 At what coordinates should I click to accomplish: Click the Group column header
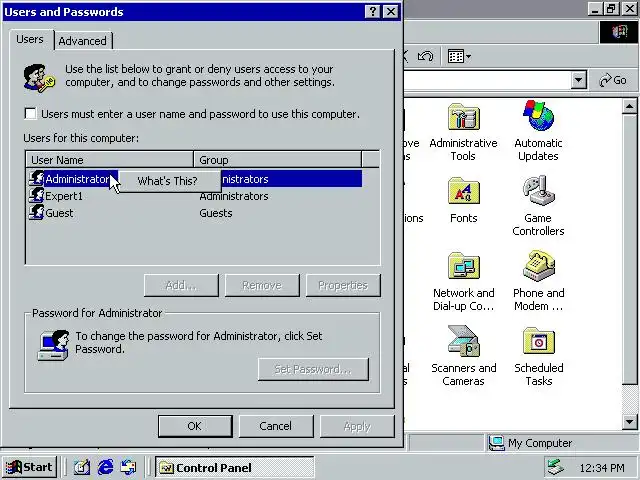point(278,160)
